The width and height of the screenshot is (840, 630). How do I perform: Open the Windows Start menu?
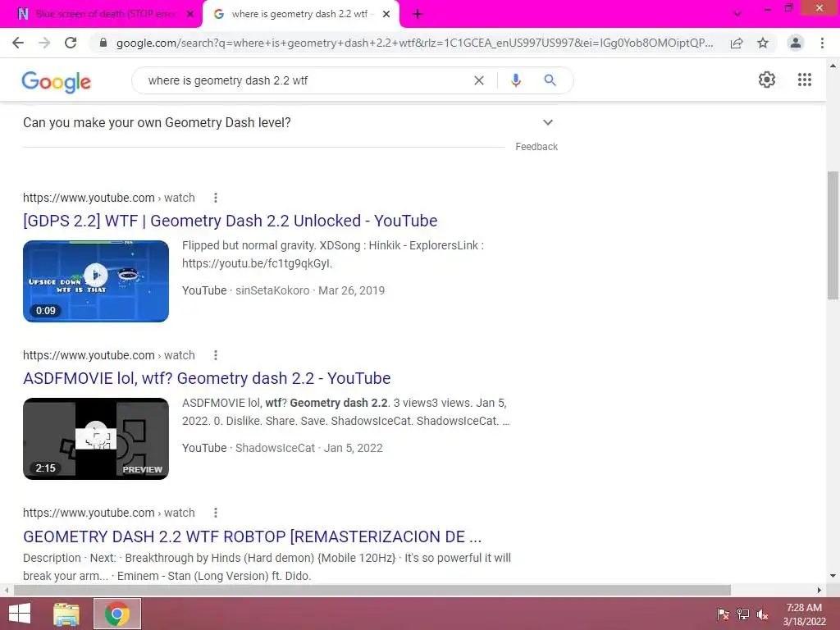20,614
